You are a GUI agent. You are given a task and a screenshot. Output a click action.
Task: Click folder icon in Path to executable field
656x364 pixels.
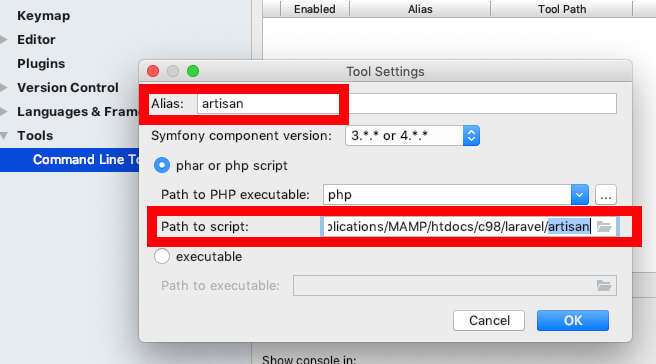coord(604,286)
